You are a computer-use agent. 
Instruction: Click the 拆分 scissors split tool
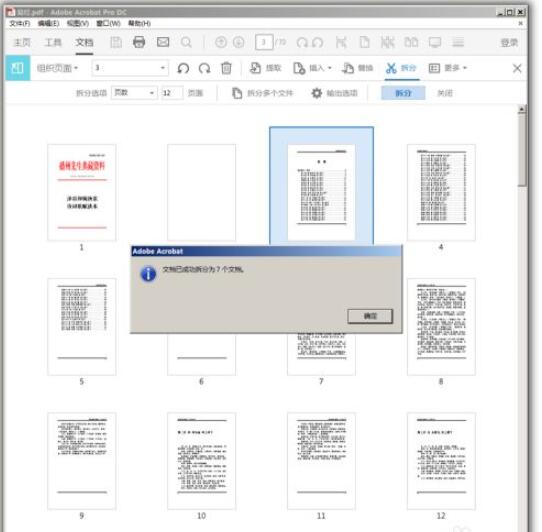pyautogui.click(x=401, y=68)
